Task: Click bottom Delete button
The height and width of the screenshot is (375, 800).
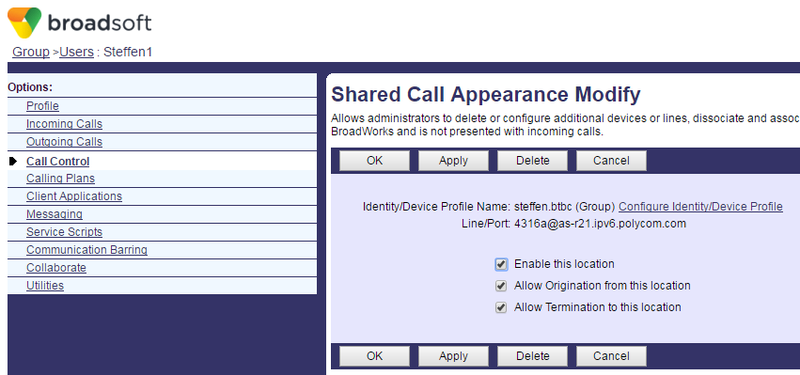Action: click(x=532, y=356)
